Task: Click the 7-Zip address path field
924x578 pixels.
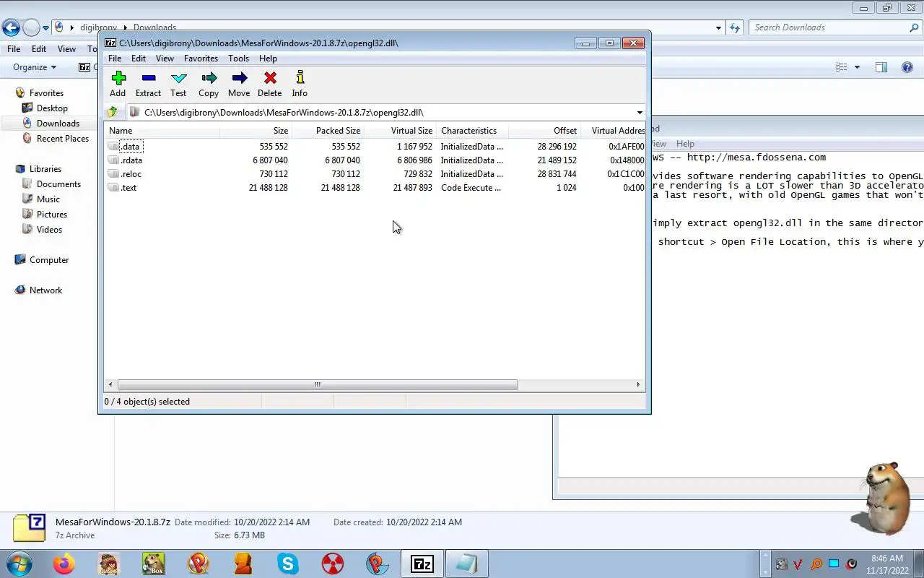Action: pyautogui.click(x=380, y=113)
